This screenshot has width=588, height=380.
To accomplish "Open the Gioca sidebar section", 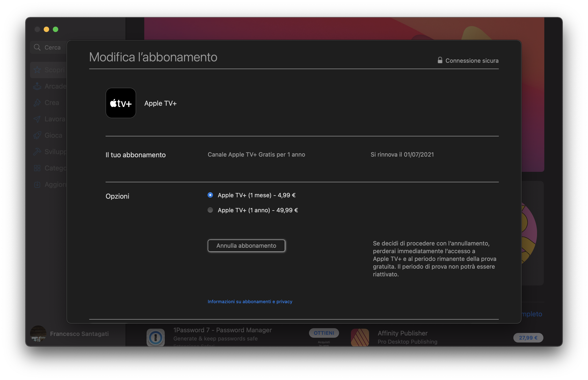I will (48, 135).
